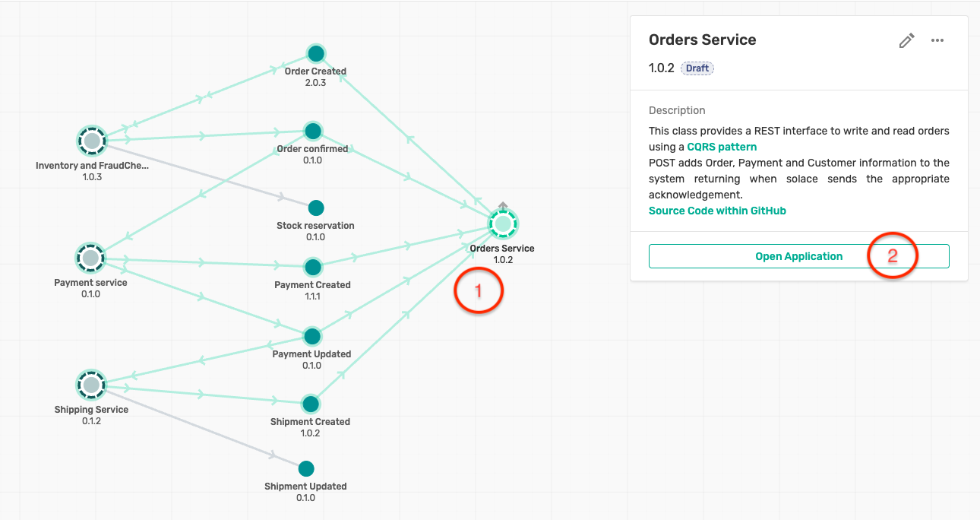Select the Orders Service application node
This screenshot has width=980, height=520.
click(502, 224)
